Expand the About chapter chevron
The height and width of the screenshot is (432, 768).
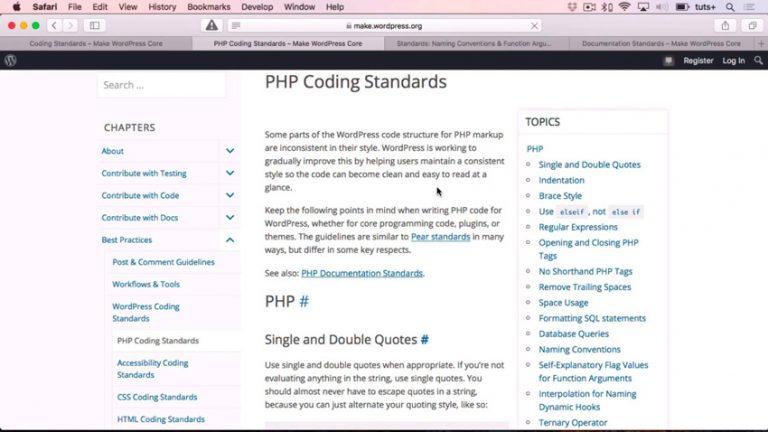click(x=230, y=151)
